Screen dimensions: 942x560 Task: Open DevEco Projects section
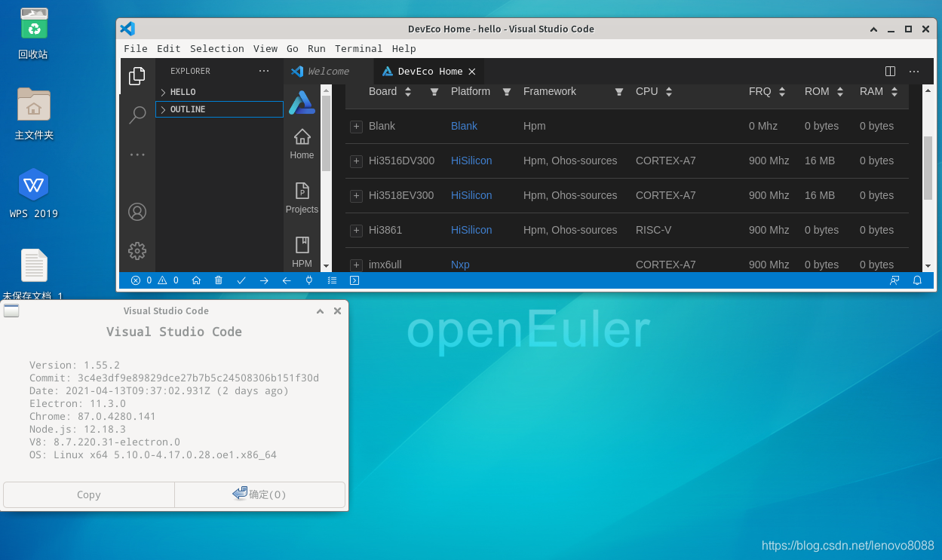point(302,198)
